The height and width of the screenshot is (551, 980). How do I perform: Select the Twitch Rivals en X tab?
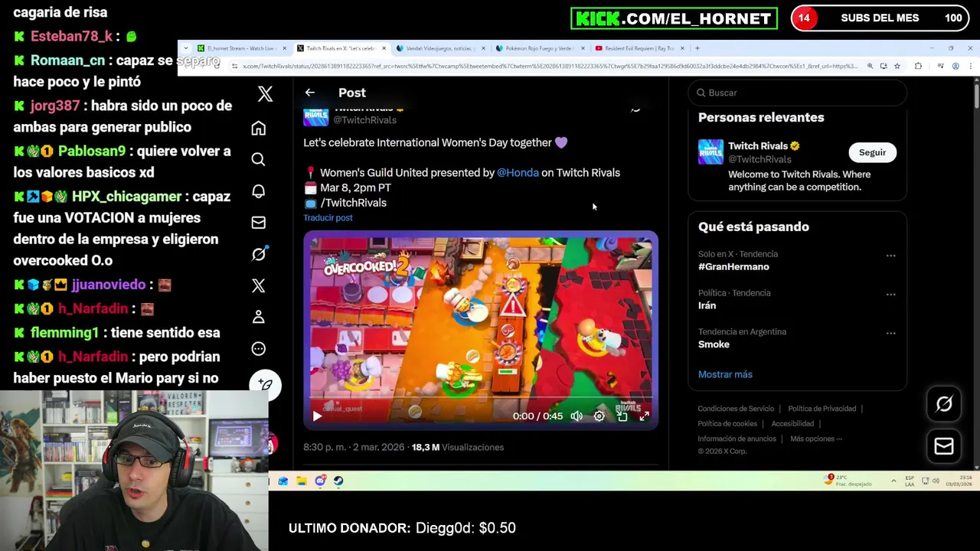click(x=341, y=48)
